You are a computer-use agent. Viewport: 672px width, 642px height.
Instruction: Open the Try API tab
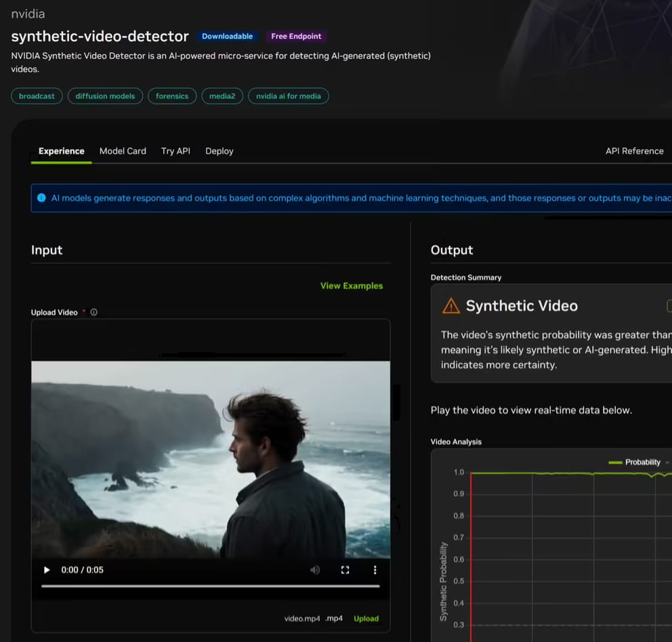[x=175, y=151]
